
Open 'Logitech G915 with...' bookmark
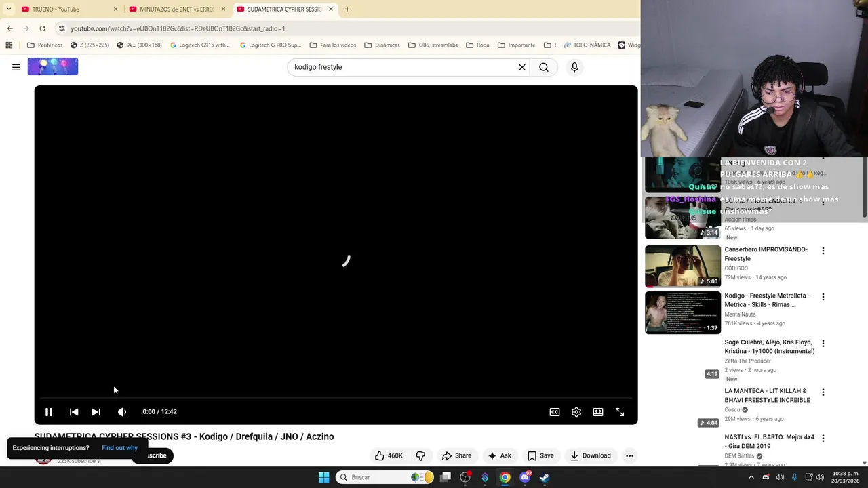(x=200, y=45)
